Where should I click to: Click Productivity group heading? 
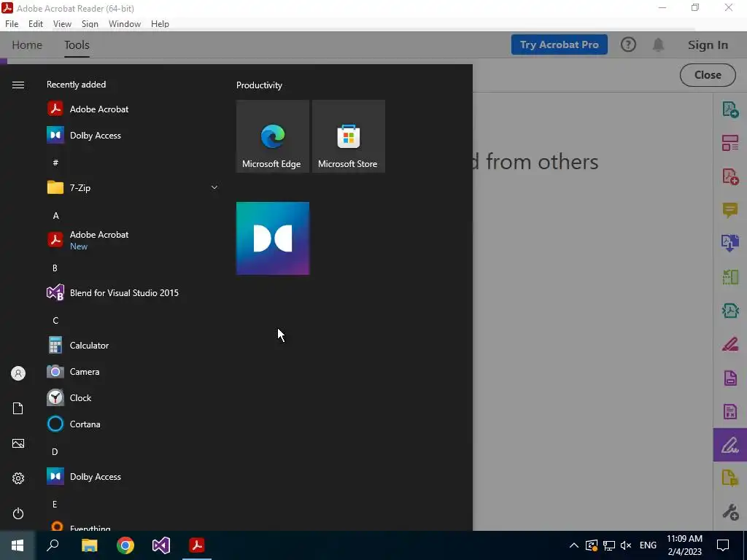pyautogui.click(x=259, y=85)
